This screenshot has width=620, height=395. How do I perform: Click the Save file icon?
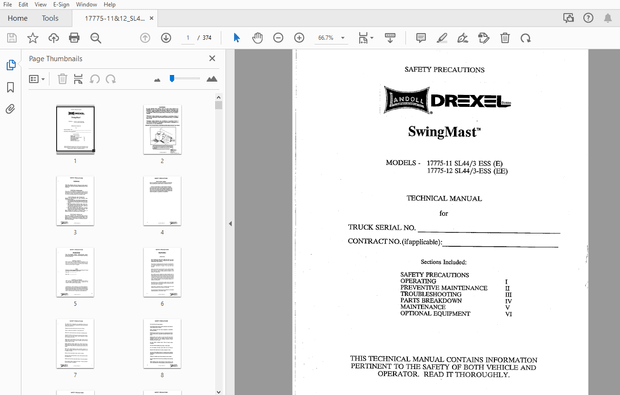(x=12, y=38)
